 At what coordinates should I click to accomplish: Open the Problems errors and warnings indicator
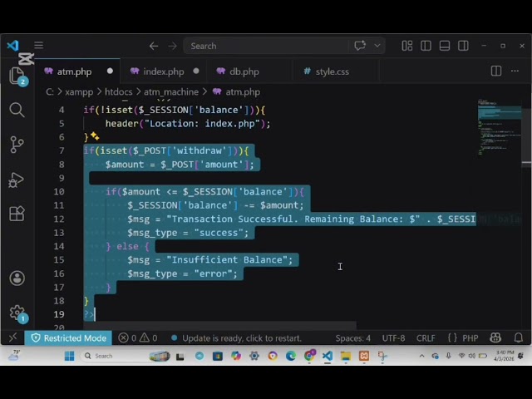click(x=138, y=338)
